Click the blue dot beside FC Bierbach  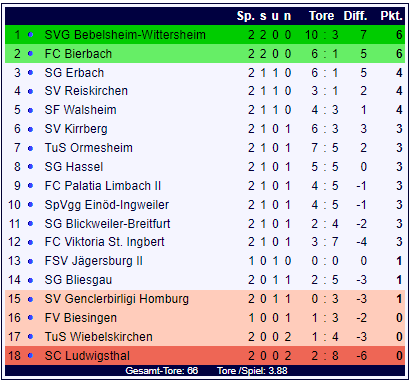coord(30,54)
